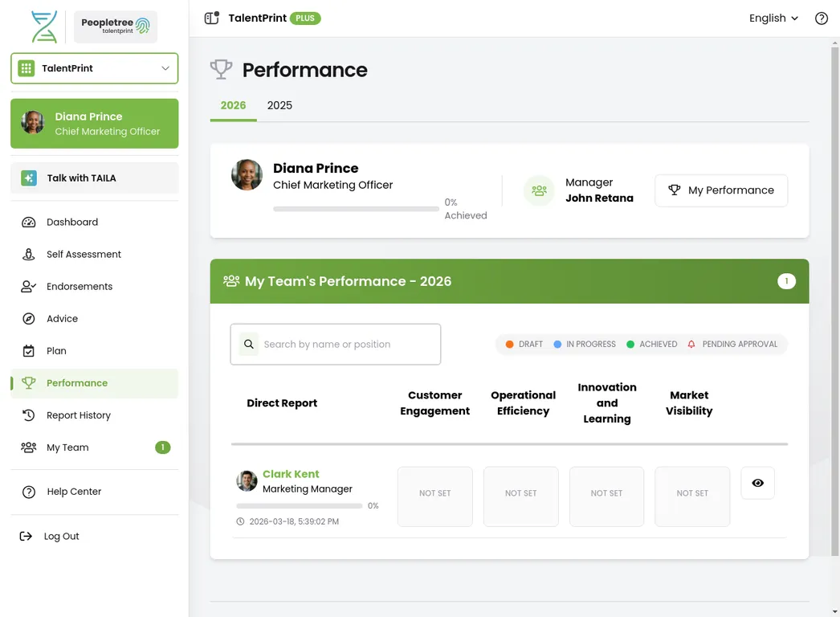This screenshot has width=840, height=617.
Task: Click the 2026-03-18, 5:39:02 PM timestamp
Action: [x=294, y=521]
